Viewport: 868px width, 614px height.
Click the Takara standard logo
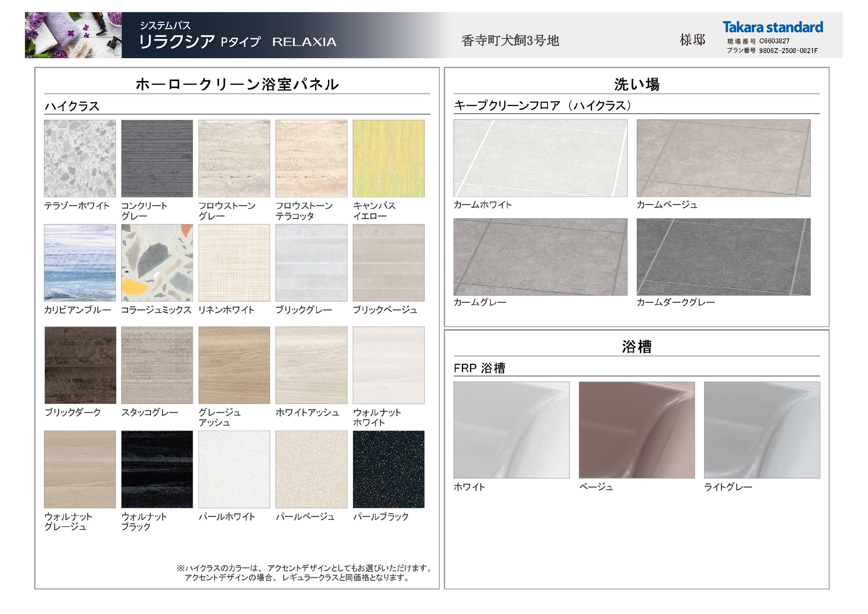pos(772,27)
